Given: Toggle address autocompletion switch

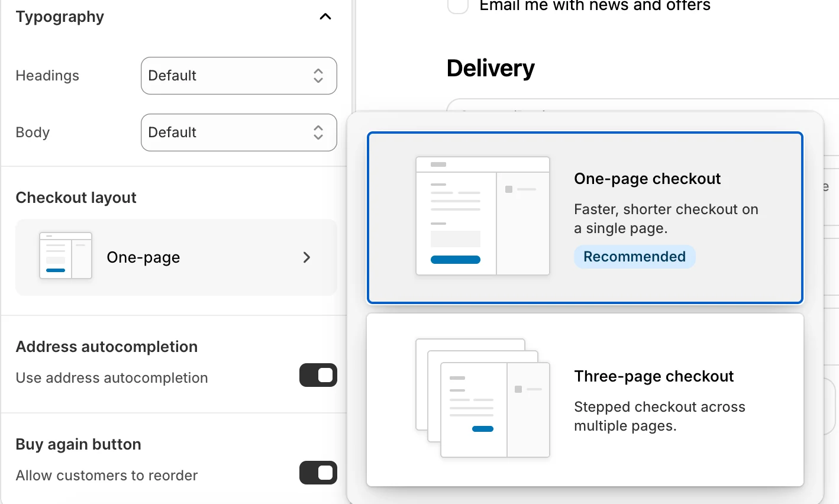Looking at the screenshot, I should [318, 375].
